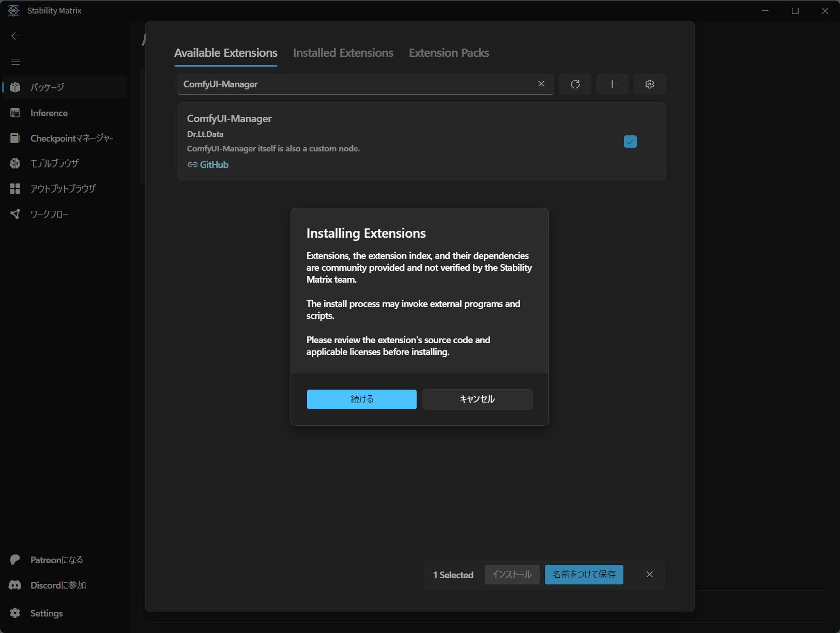Toggle the hamburger menu in sidebar
This screenshot has width=840, height=633.
pos(16,62)
